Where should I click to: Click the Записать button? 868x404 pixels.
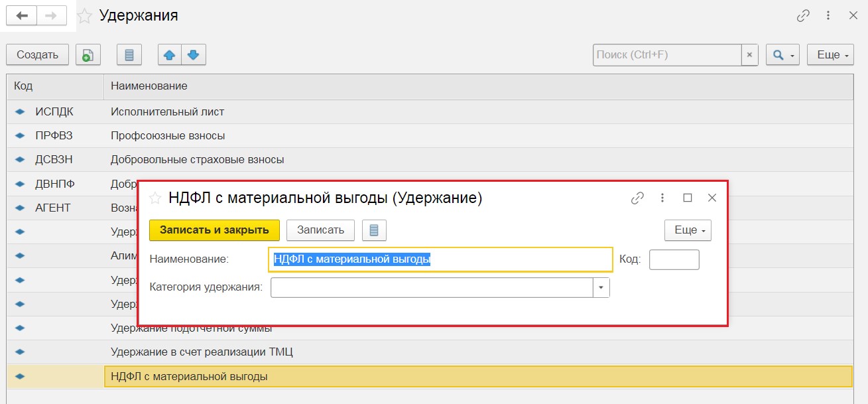(x=320, y=230)
